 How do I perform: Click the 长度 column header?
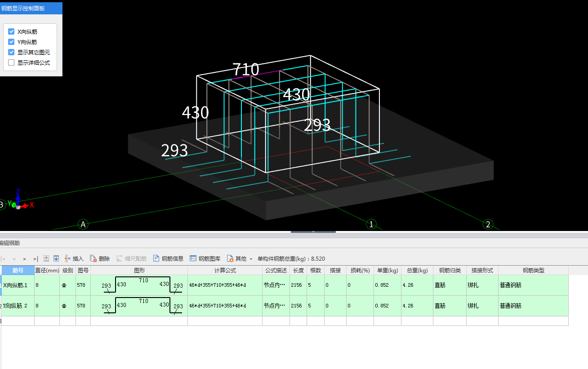click(x=298, y=270)
